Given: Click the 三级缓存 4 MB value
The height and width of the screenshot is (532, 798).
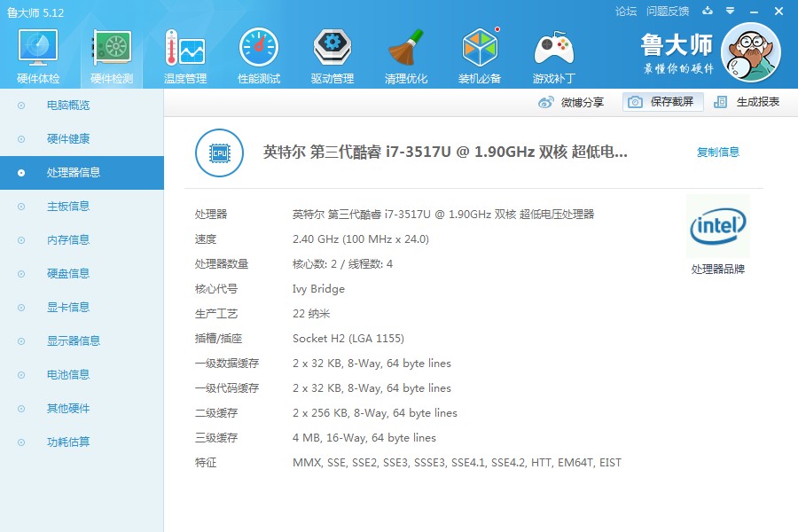Looking at the screenshot, I should pos(364,438).
